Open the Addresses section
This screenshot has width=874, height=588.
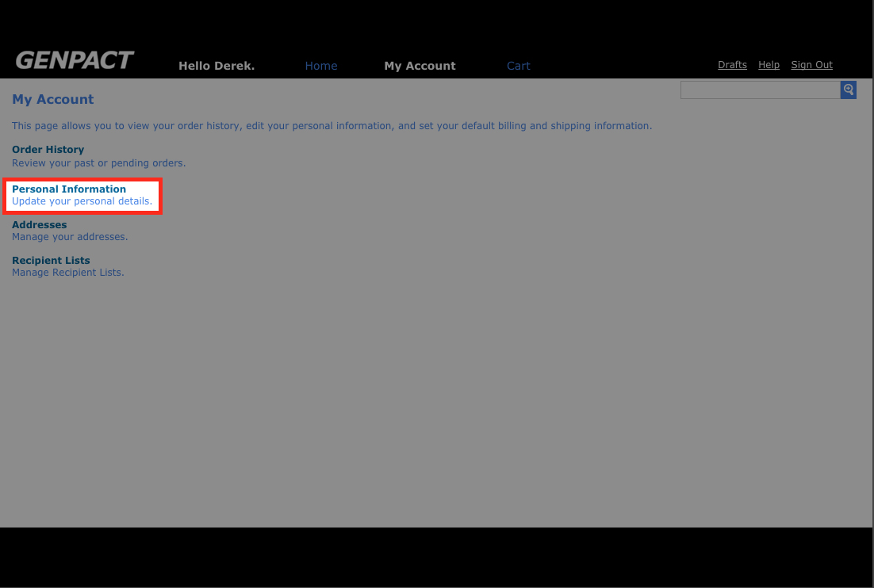point(39,225)
